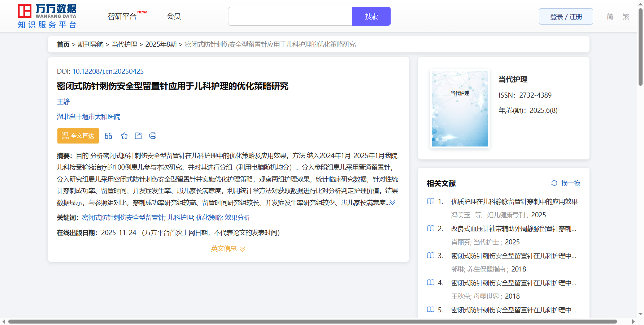Screen dimensions: 644x325
Task: Open author link 王静
Action: click(x=63, y=102)
